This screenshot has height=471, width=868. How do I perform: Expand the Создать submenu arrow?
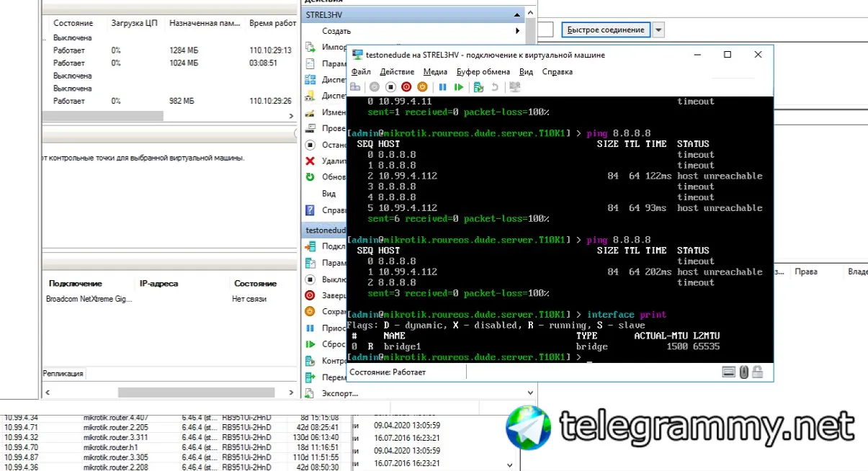[x=518, y=31]
